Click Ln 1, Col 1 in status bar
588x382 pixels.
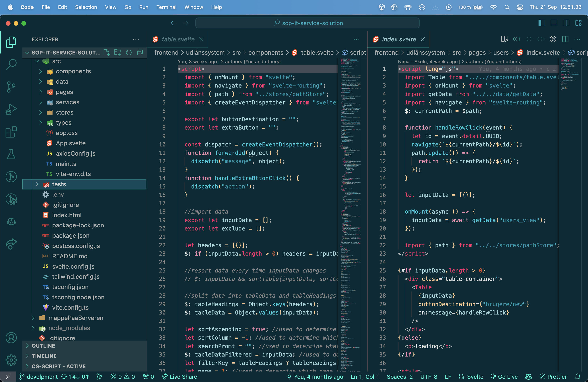pos(365,377)
